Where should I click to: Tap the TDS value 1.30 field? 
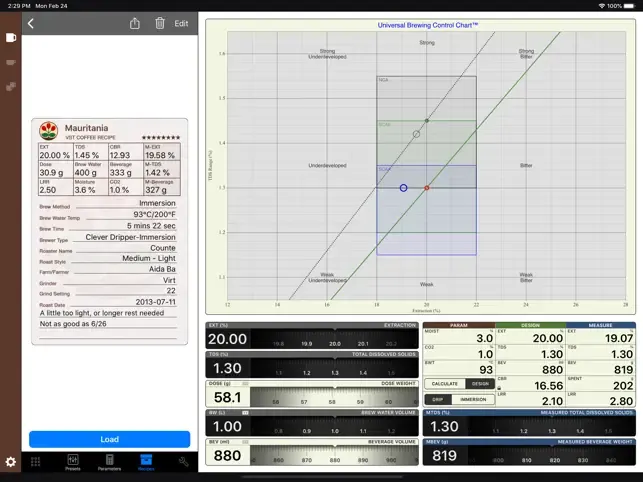coord(228,368)
